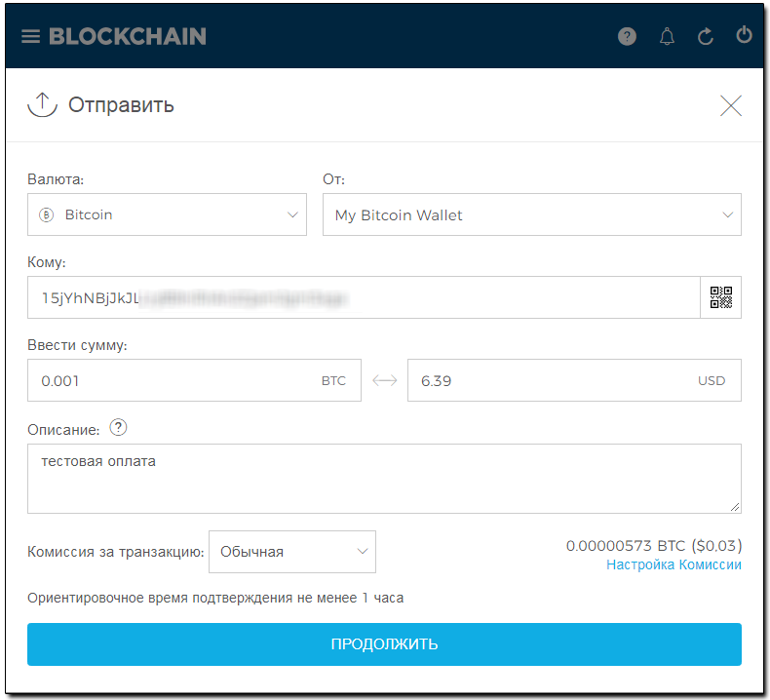Screen dimensions: 770x700
Task: Open the От My Bitcoin Wallet dropdown
Action: 532,214
